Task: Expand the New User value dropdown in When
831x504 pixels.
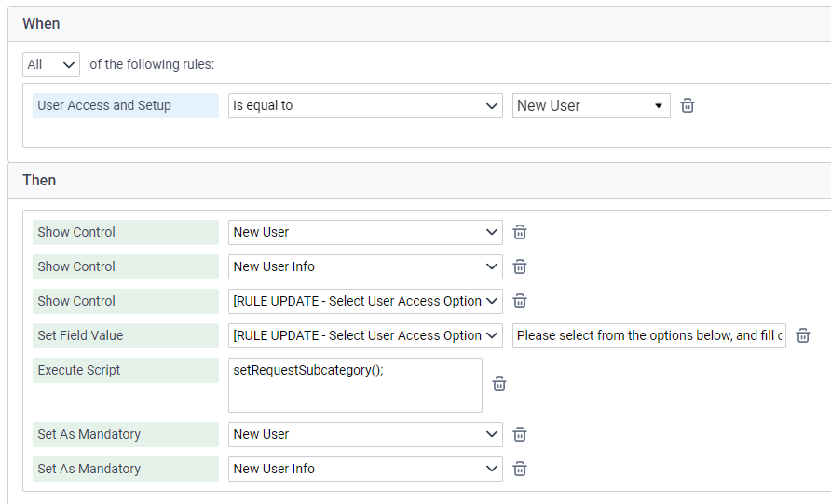Action: [591, 105]
